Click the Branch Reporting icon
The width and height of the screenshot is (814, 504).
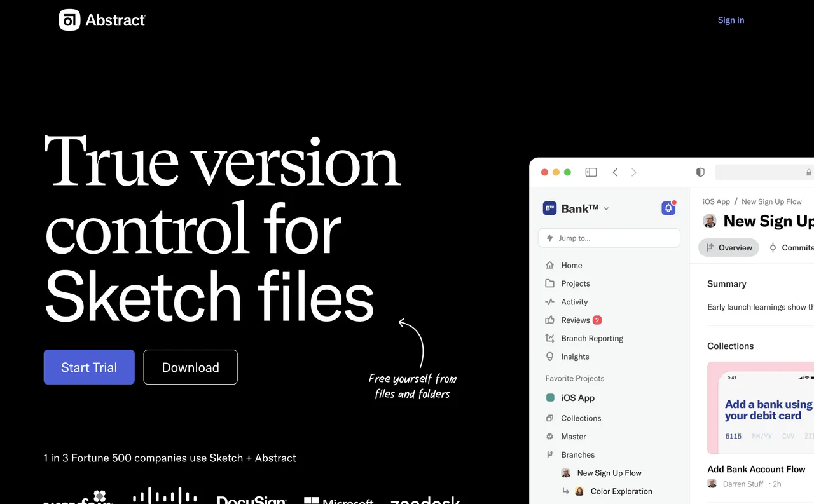pos(549,338)
